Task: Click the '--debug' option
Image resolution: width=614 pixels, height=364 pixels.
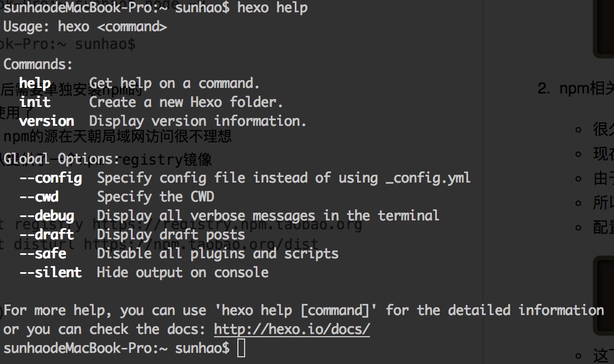Action: (x=47, y=216)
